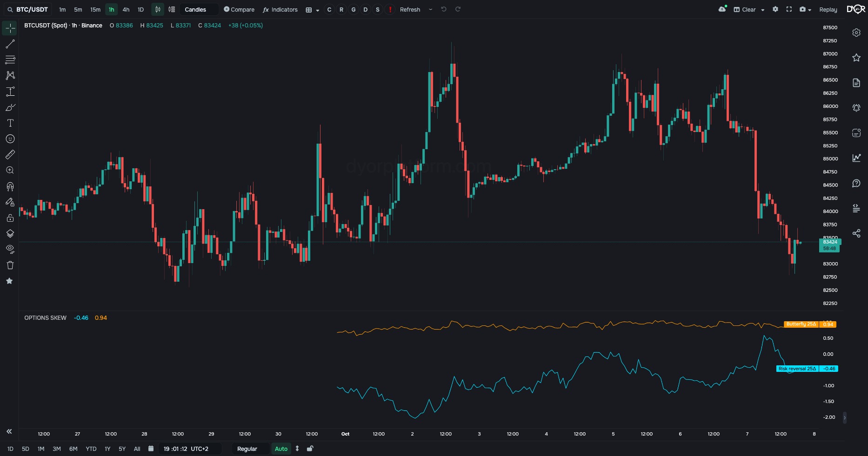868x456 pixels.
Task: Open the watchlist star in right sidebar
Action: pos(856,58)
